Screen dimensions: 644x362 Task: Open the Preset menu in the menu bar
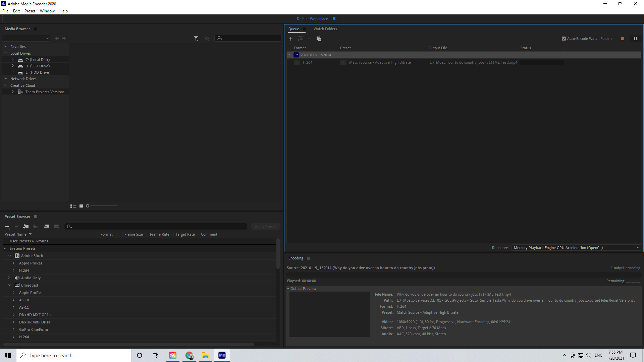coord(30,11)
